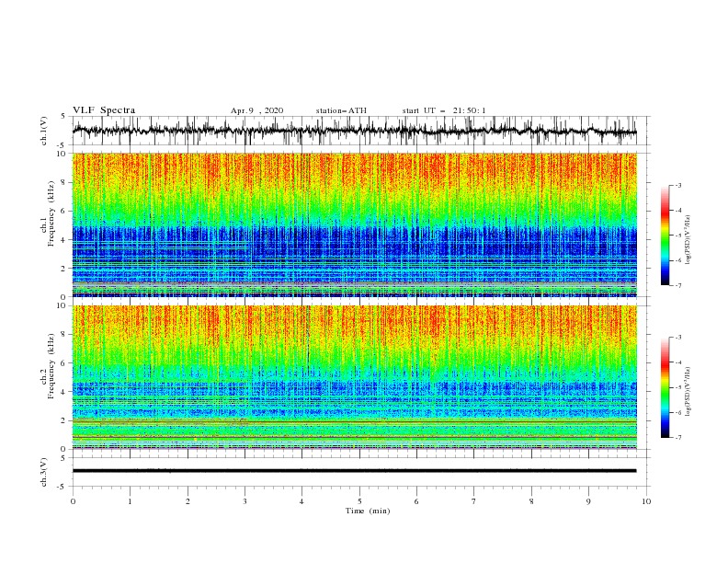Click the 'station=ATH' label
This screenshot has width=728, height=563.
[341, 110]
